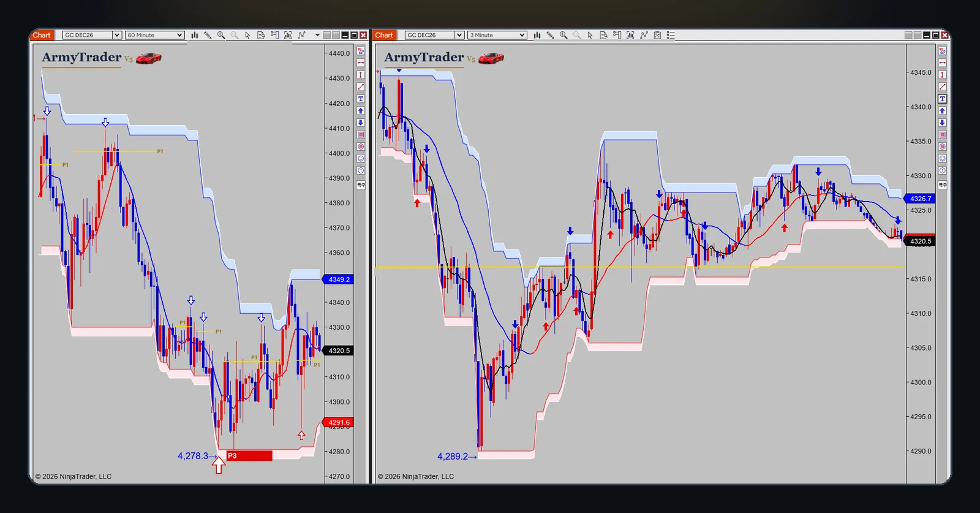Zoom in on the 3 Minute chart
Image resolution: width=980 pixels, height=513 pixels.
tap(563, 35)
